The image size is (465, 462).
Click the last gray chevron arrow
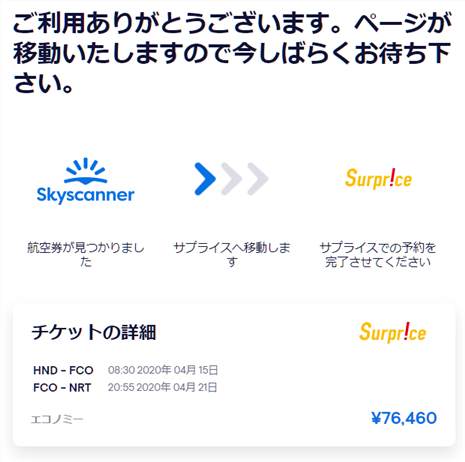tap(258, 179)
